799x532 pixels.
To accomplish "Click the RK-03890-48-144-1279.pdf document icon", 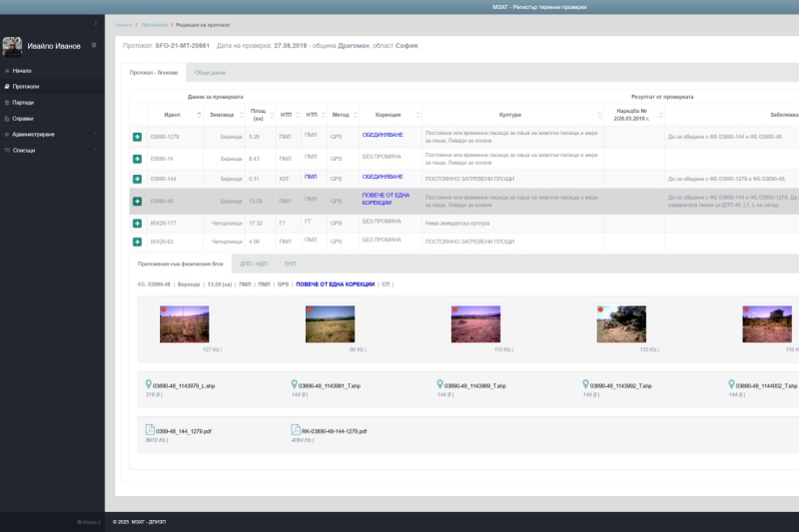I will click(x=296, y=430).
